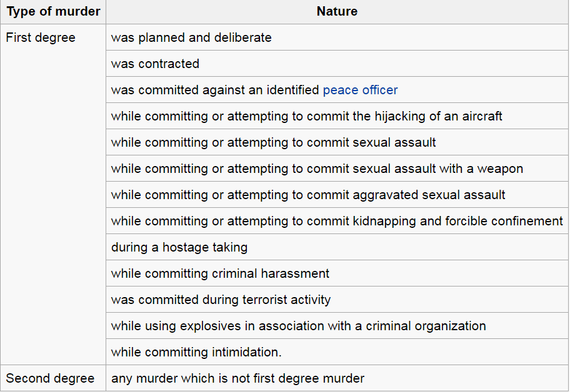
Task: Select the hijacking of an aircraft row
Action: pyautogui.click(x=306, y=116)
